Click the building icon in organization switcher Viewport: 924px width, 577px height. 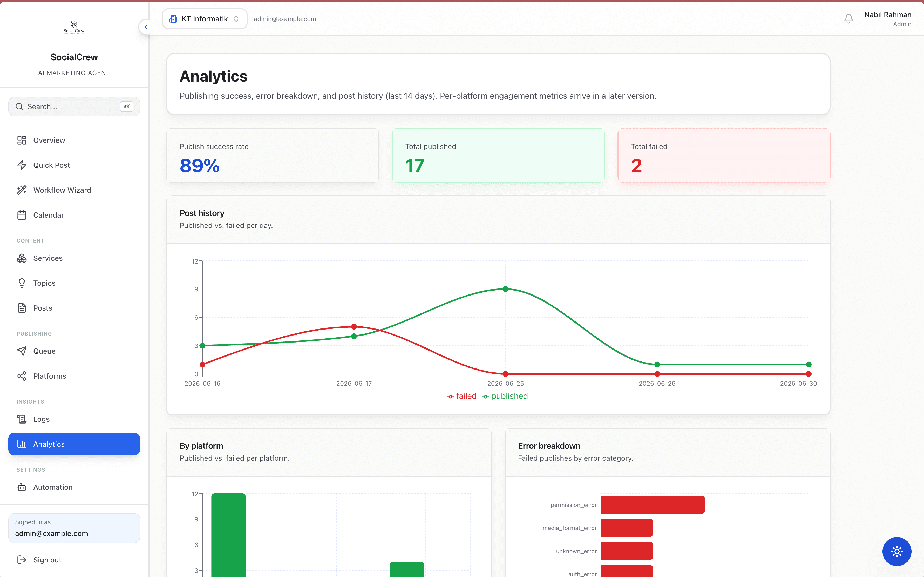point(174,19)
